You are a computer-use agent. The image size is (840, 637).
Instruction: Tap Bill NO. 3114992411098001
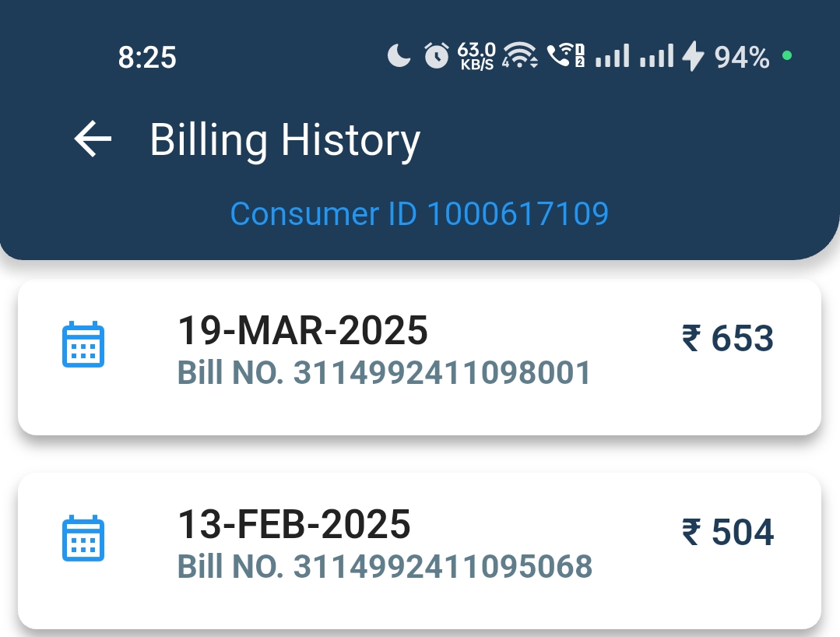(x=384, y=372)
